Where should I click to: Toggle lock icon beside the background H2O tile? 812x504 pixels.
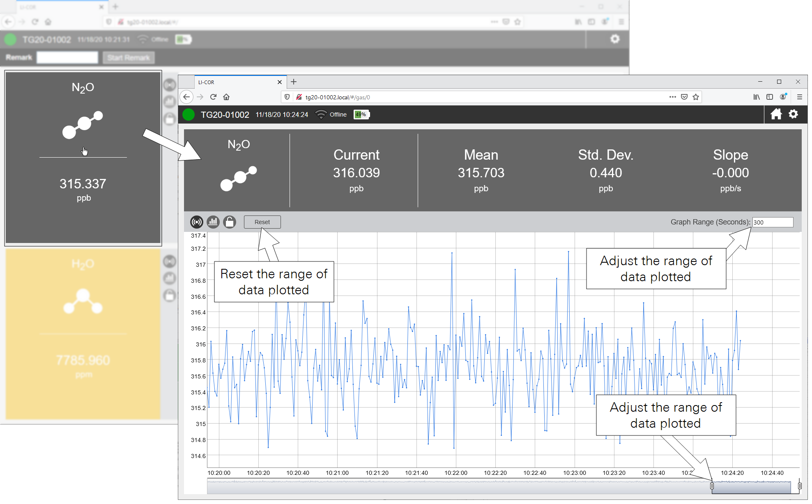(x=170, y=295)
